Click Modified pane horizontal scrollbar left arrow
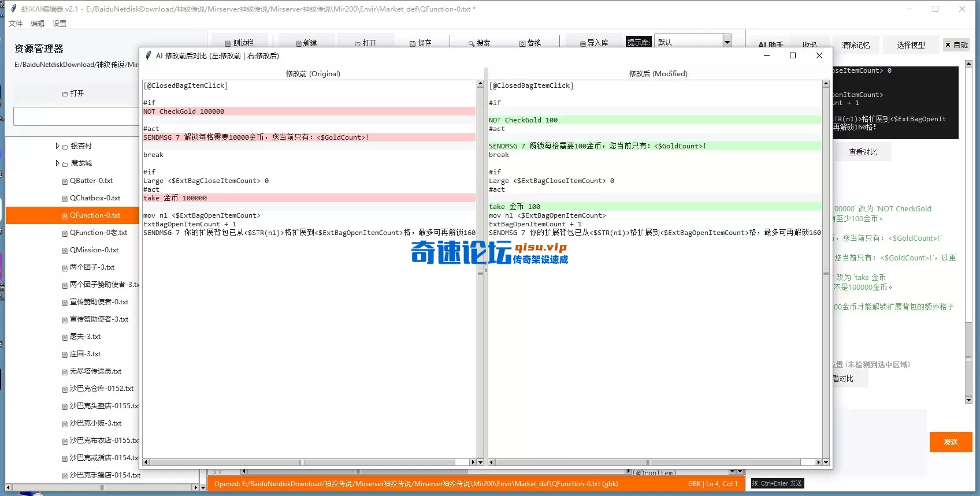Image resolution: width=980 pixels, height=496 pixels. [x=491, y=462]
